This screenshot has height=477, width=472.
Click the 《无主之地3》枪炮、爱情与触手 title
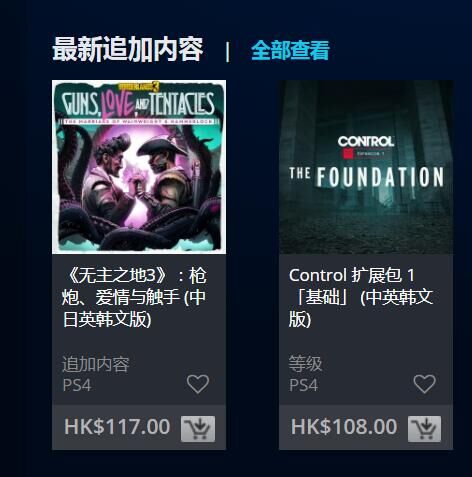coord(134,297)
